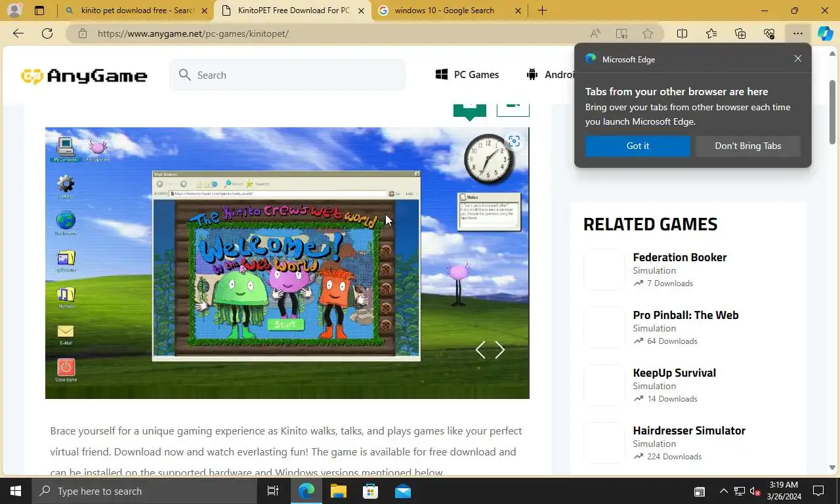
Task: Open split screen view icon
Action: [682, 33]
